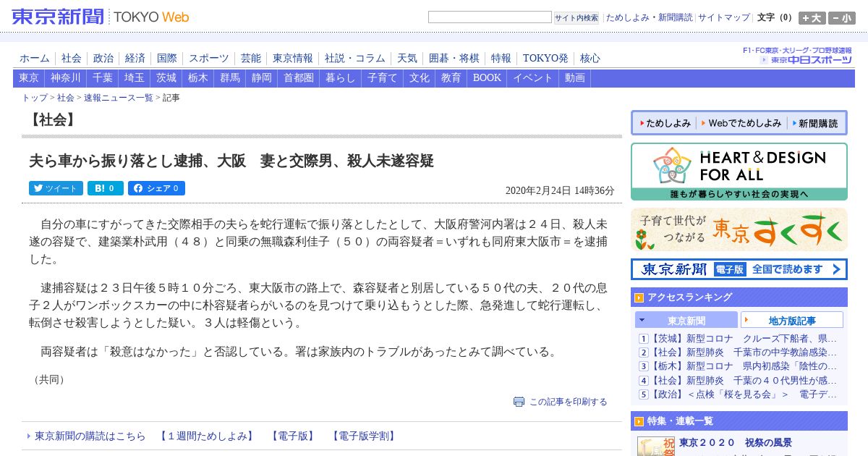The image size is (868, 456).
Task: Select 栃木 in the regional submenu
Action: pos(198,78)
